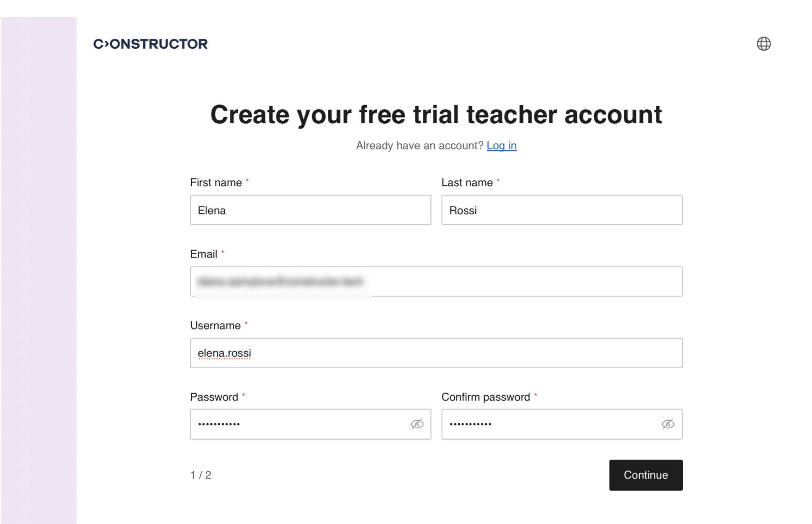Open the language selector globe icon
The height and width of the screenshot is (524, 812).
tap(763, 44)
